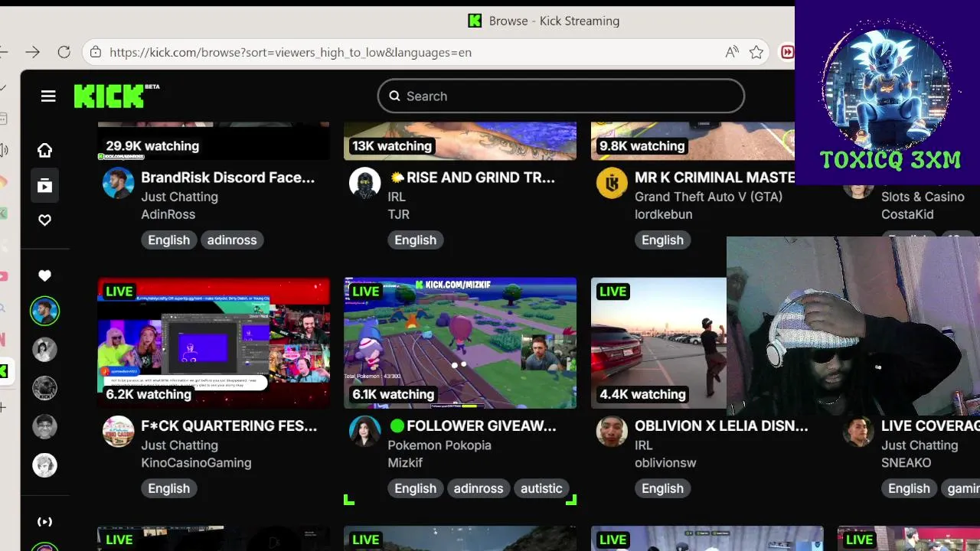Open OBLIVION X LELIA stream thumbnail

coord(658,343)
